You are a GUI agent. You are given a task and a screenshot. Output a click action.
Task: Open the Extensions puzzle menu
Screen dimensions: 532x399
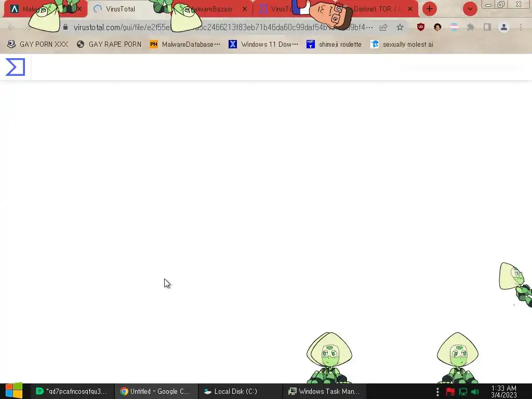pos(471,27)
